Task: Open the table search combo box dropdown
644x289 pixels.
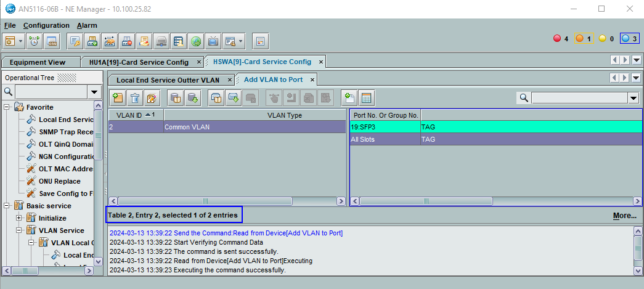Action: (633, 98)
